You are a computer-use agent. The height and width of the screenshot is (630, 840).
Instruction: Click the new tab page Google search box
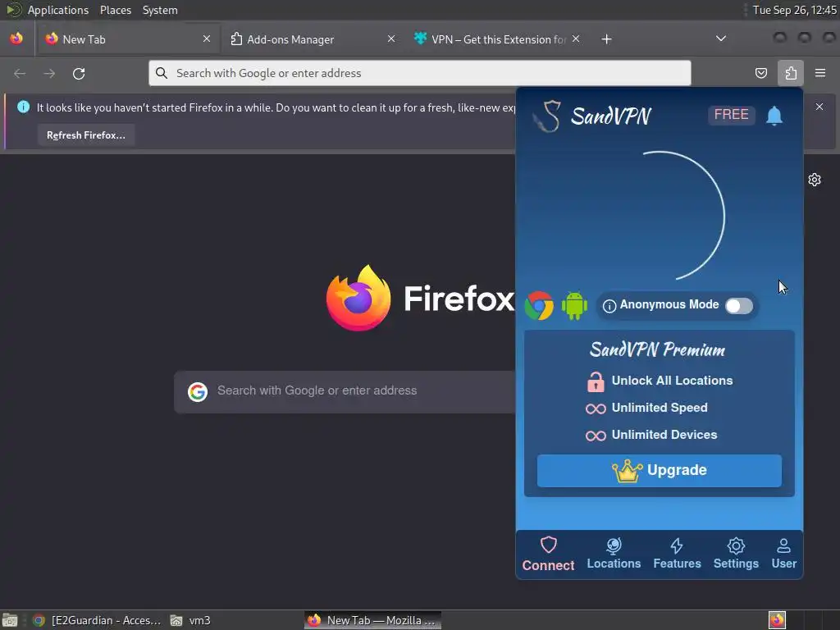(x=345, y=391)
